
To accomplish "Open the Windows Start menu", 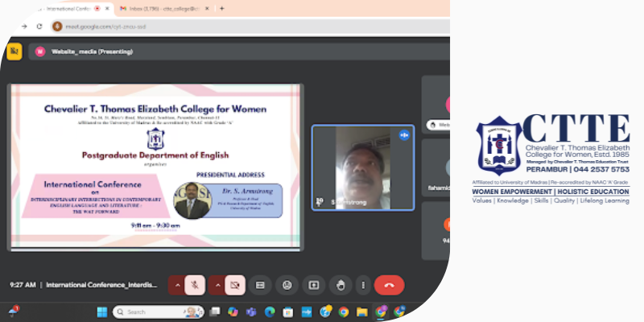I will pyautogui.click(x=102, y=312).
